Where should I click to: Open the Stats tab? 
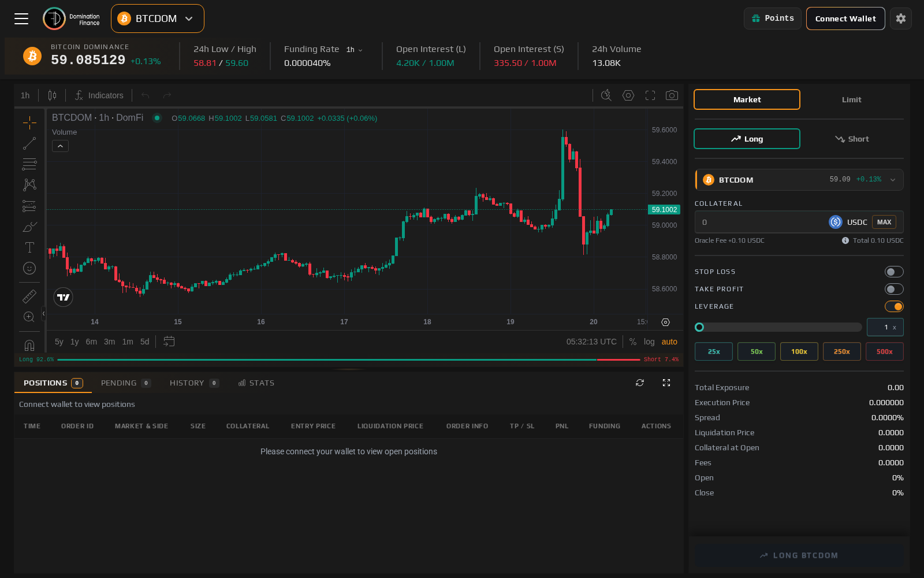(256, 383)
